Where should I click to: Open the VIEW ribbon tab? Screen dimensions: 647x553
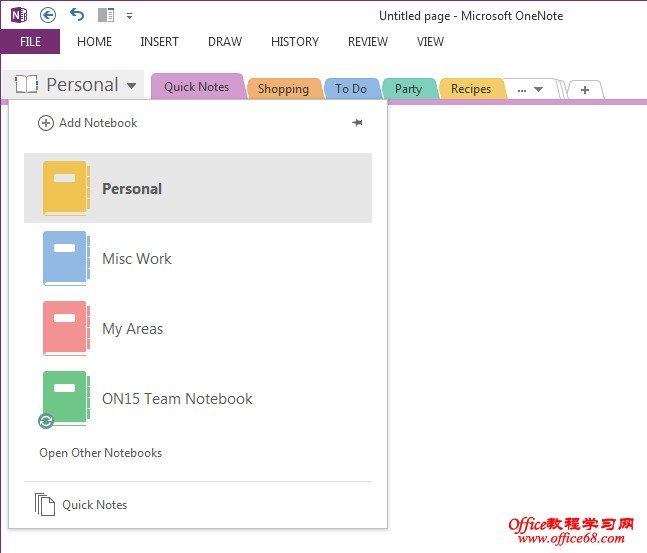430,42
